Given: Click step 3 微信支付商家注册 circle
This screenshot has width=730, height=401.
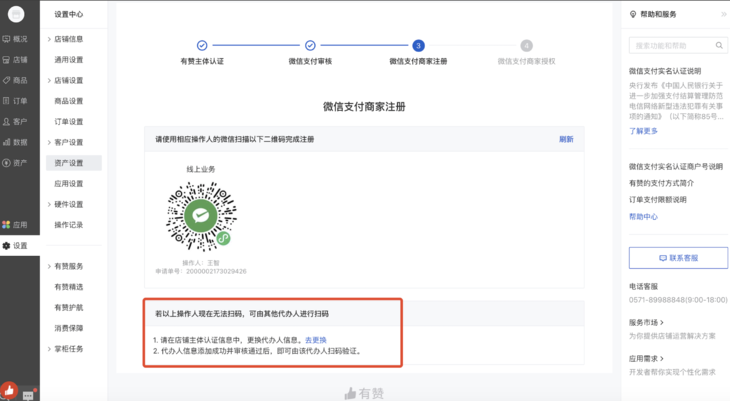Looking at the screenshot, I should (418, 45).
